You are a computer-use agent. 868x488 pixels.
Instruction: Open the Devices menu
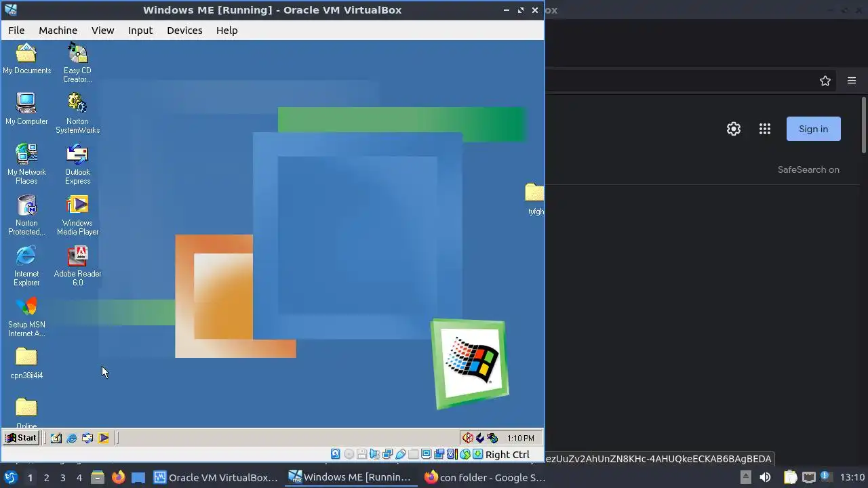click(184, 30)
